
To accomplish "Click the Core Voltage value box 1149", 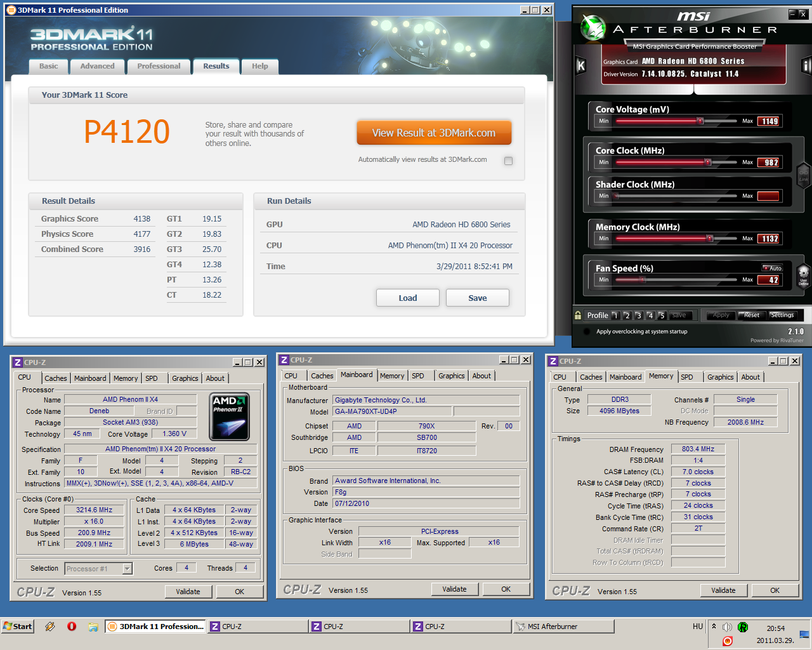I will (769, 121).
